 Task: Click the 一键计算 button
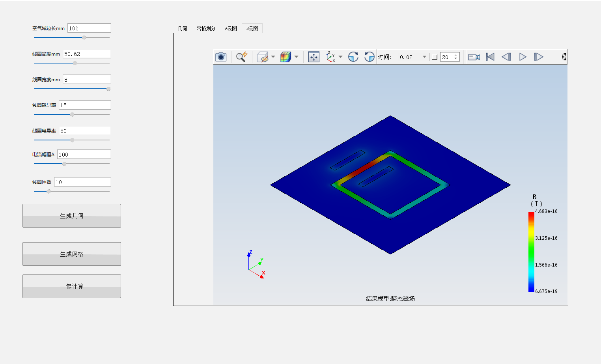[x=72, y=286]
